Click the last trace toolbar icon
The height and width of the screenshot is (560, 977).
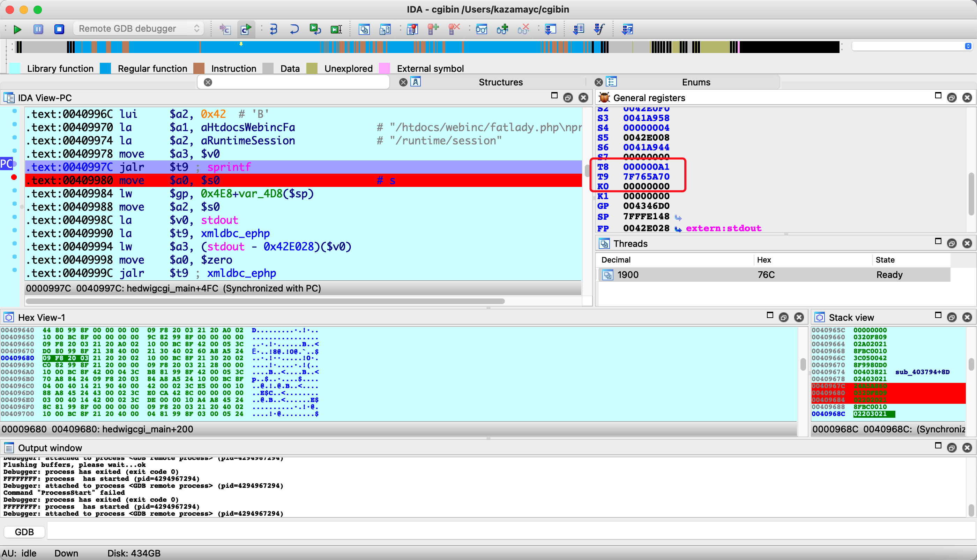point(627,29)
